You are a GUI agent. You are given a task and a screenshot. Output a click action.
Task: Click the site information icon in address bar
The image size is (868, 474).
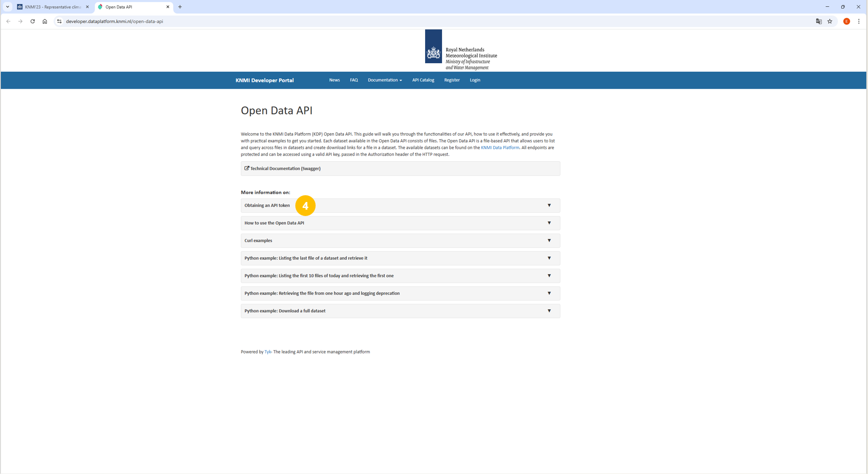point(59,21)
